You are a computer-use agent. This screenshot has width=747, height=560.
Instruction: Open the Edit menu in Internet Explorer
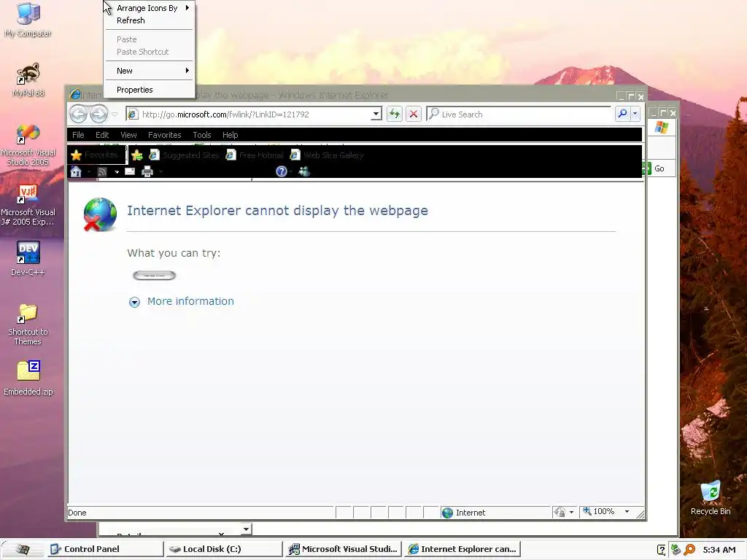click(102, 135)
